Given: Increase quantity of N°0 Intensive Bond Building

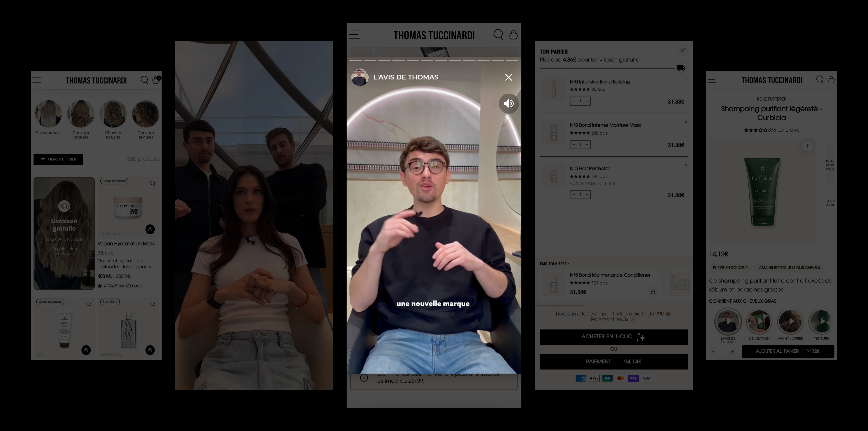Looking at the screenshot, I should coord(587,101).
